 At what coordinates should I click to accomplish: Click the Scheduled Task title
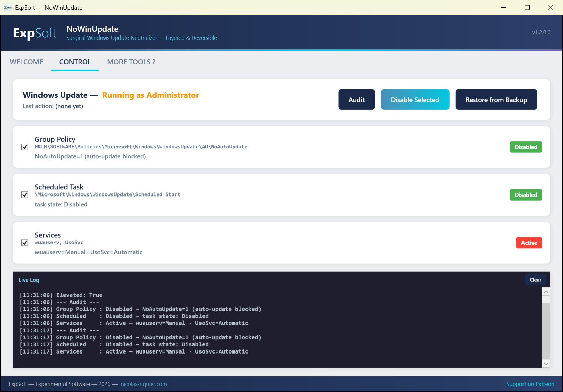pos(59,187)
